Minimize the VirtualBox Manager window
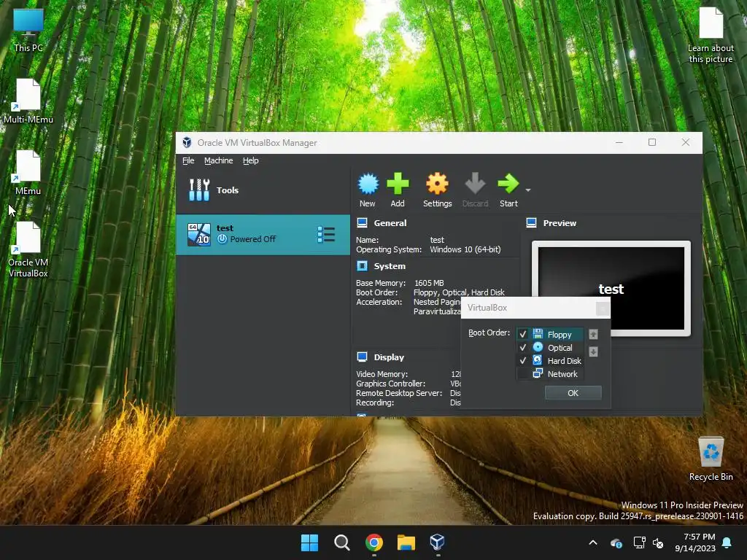This screenshot has height=560, width=747. click(x=619, y=142)
